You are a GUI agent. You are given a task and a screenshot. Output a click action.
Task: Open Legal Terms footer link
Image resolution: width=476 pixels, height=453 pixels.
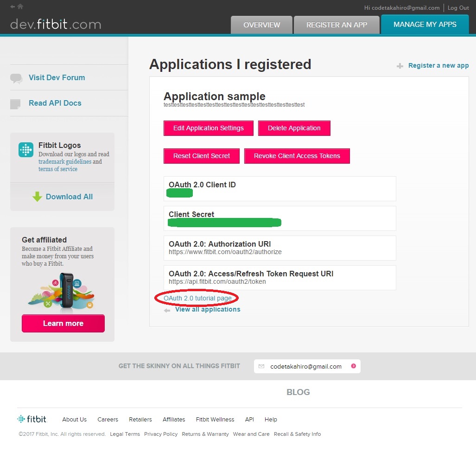tap(125, 434)
